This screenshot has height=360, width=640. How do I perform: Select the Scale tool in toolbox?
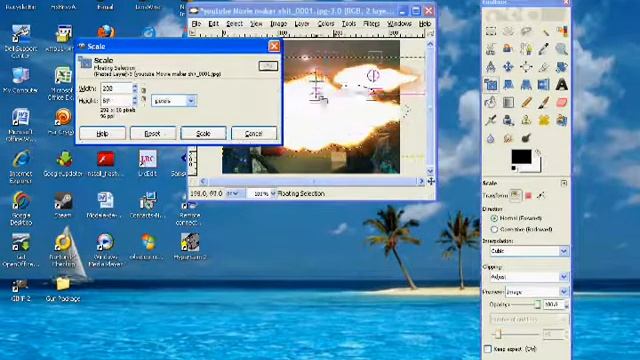click(x=491, y=84)
